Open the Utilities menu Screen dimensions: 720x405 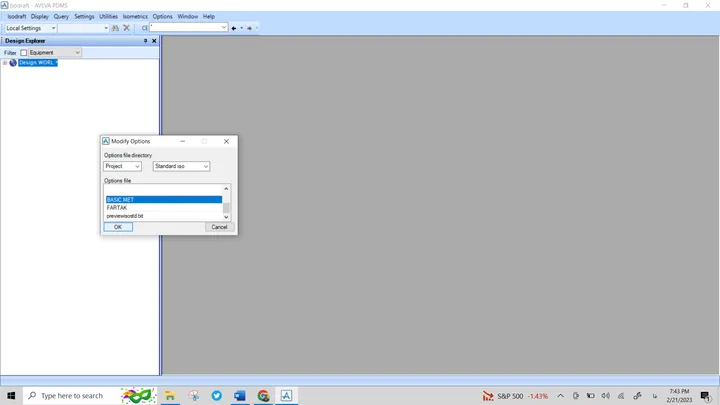108,17
